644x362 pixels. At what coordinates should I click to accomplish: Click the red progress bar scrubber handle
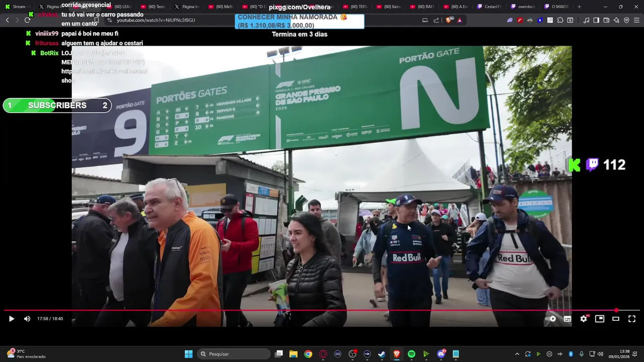click(616, 310)
